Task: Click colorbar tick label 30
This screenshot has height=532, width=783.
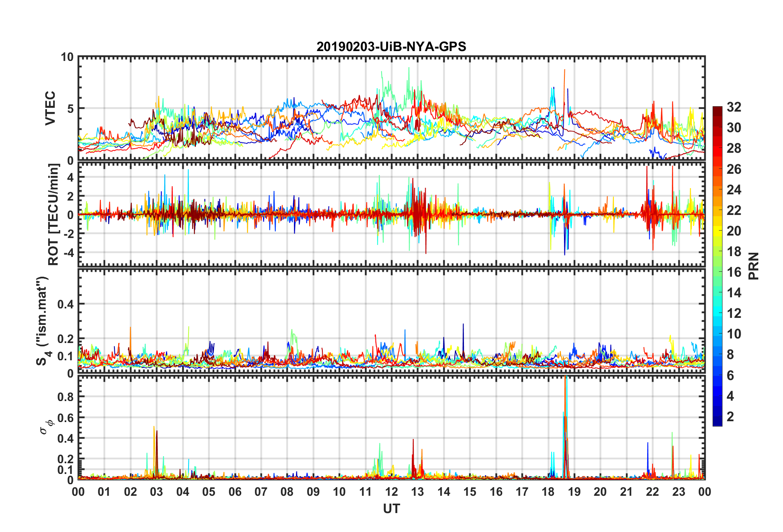Action: (734, 128)
